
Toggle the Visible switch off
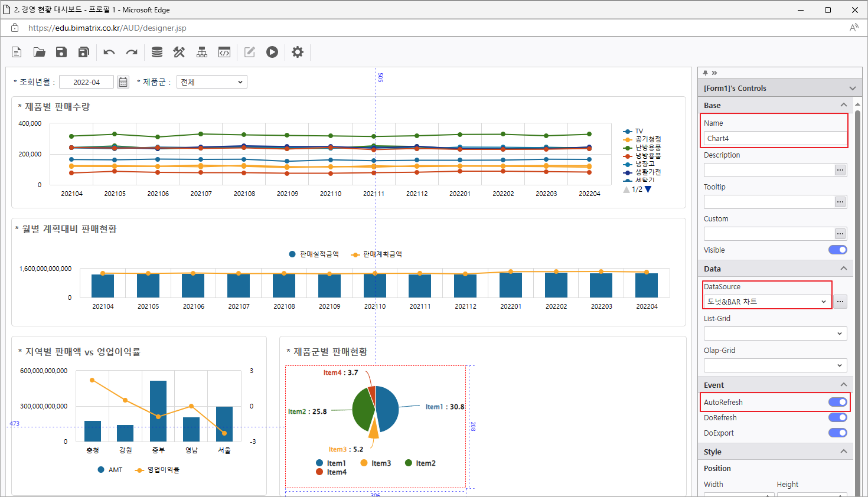click(x=837, y=250)
